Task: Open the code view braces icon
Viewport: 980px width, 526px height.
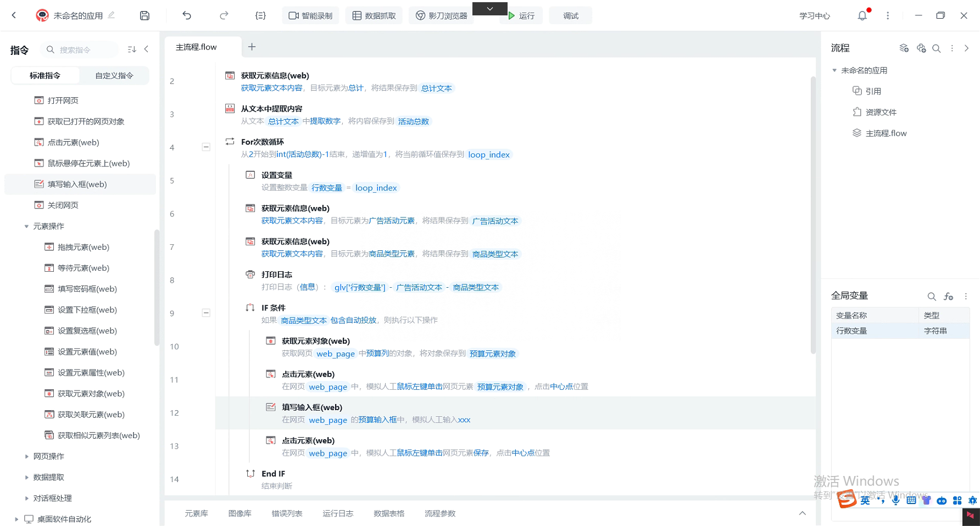Action: pos(260,15)
